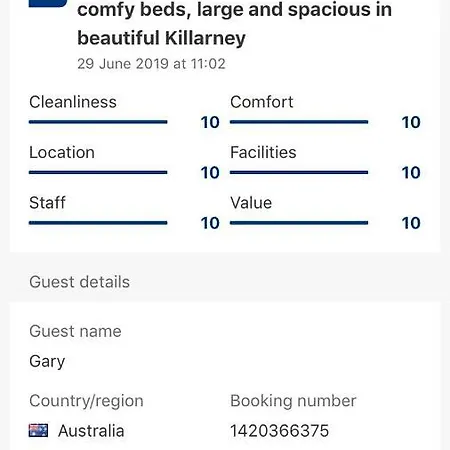Click the Value rating bar
The width and height of the screenshot is (450, 450).
click(299, 223)
